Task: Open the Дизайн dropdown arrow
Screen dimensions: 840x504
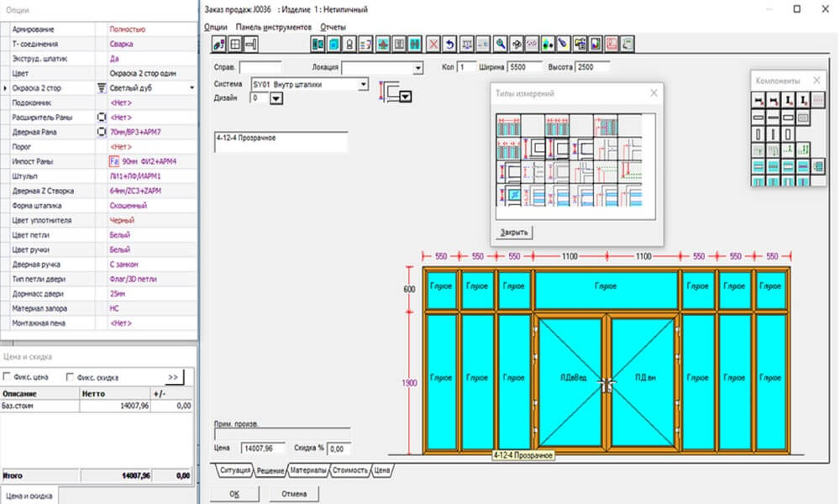Action: [x=276, y=98]
